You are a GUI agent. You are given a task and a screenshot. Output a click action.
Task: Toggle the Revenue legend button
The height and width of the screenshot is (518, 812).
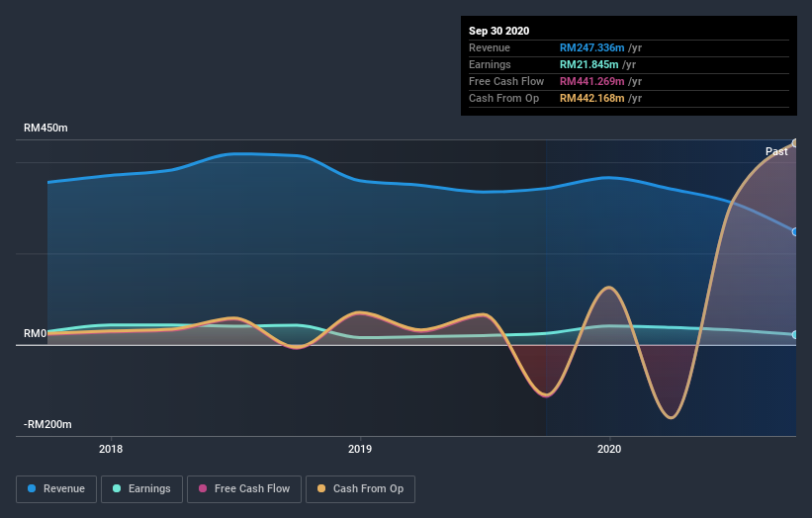click(x=56, y=489)
